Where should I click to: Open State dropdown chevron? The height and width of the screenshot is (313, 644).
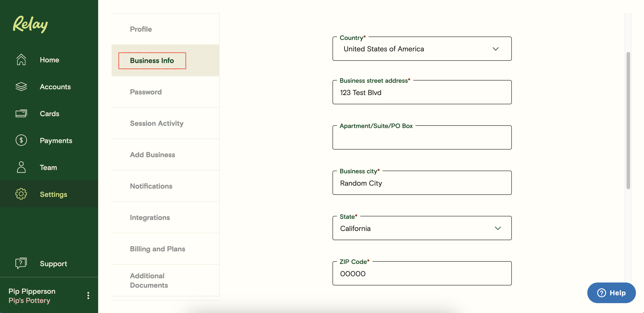498,228
